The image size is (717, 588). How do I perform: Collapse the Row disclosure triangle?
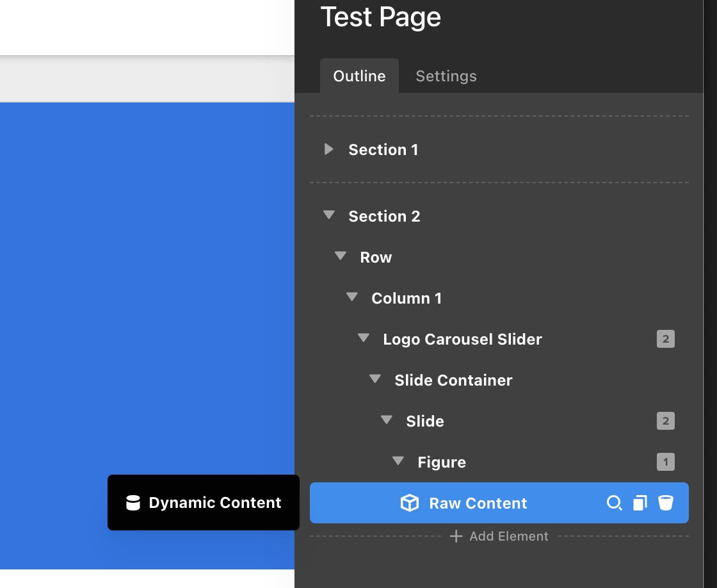(341, 256)
